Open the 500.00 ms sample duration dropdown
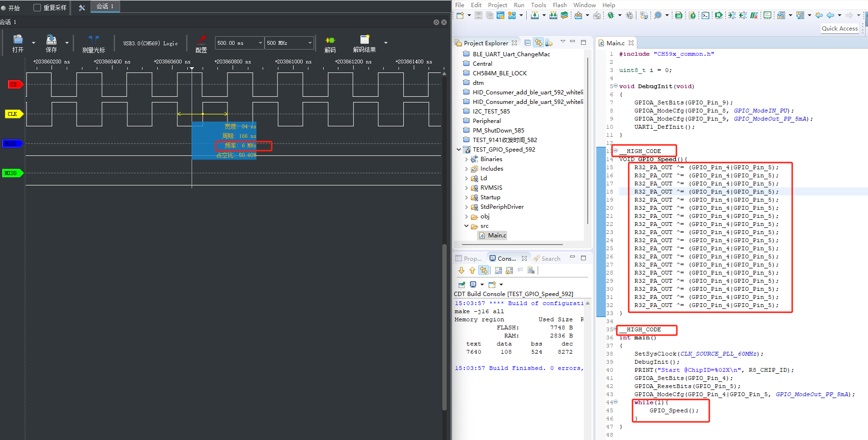 (239, 43)
